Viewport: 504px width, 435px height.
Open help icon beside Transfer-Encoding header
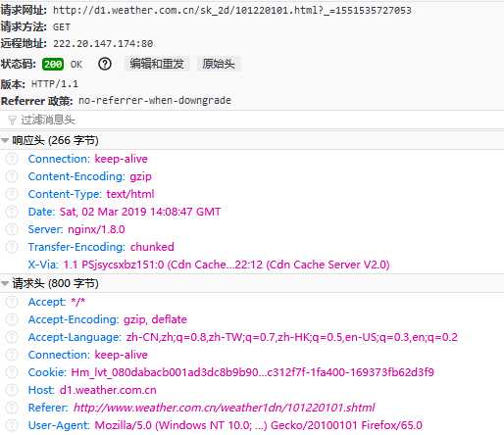click(12, 247)
